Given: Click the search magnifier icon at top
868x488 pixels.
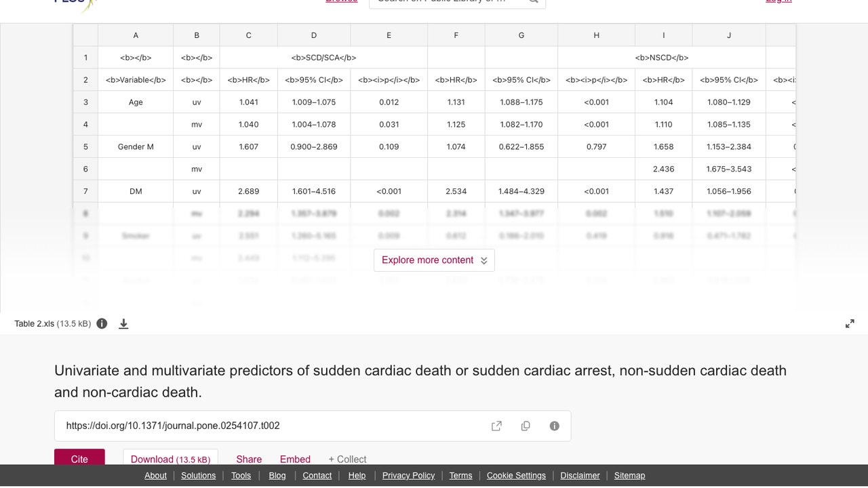Looking at the screenshot, I should (534, 1).
